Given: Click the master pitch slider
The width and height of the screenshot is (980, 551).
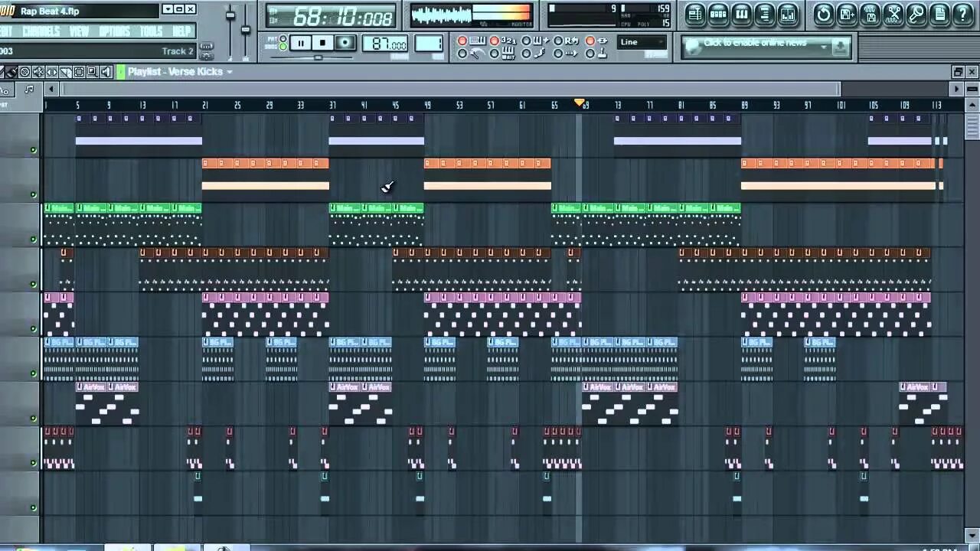Looking at the screenshot, I should tap(245, 31).
